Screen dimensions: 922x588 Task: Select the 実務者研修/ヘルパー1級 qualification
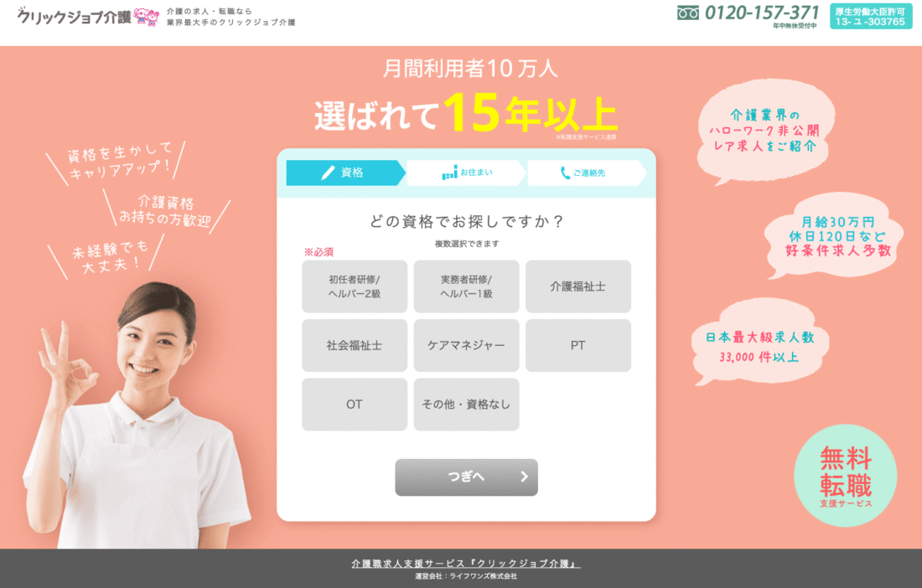point(466,286)
